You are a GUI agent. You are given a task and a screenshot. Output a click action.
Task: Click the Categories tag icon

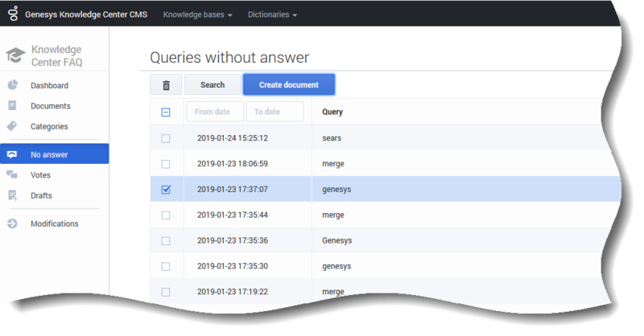click(x=13, y=126)
